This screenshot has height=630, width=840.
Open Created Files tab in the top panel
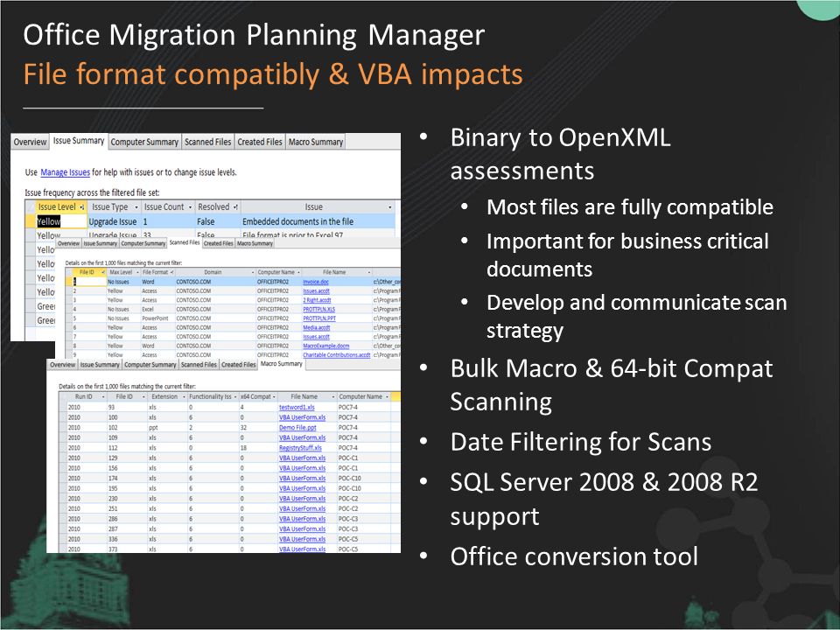pos(260,142)
